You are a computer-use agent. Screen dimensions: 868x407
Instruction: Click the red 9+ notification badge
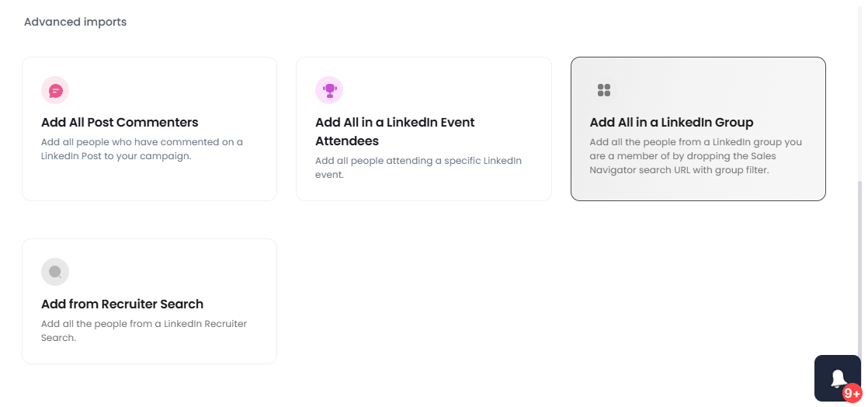852,393
